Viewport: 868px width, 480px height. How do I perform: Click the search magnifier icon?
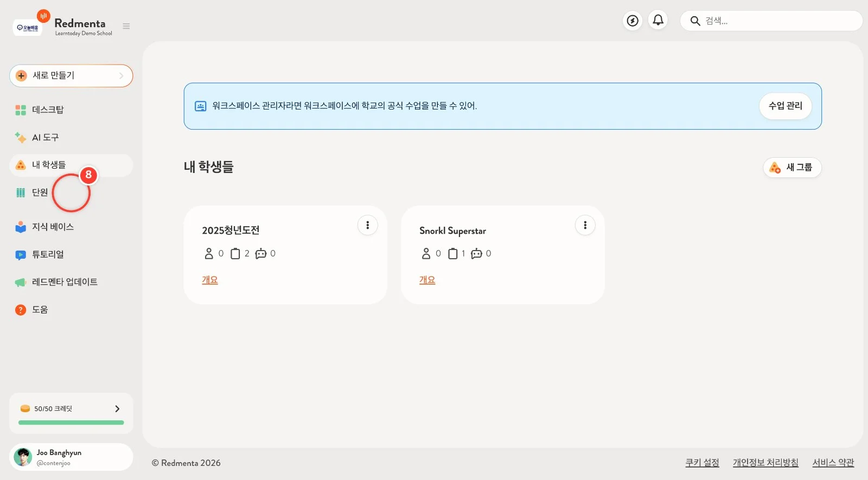[x=695, y=21]
